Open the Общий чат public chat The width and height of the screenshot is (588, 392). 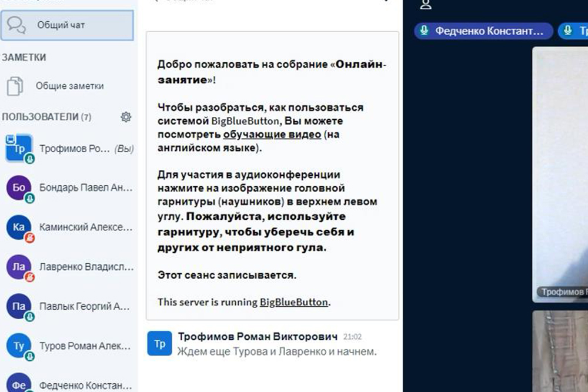66,25
